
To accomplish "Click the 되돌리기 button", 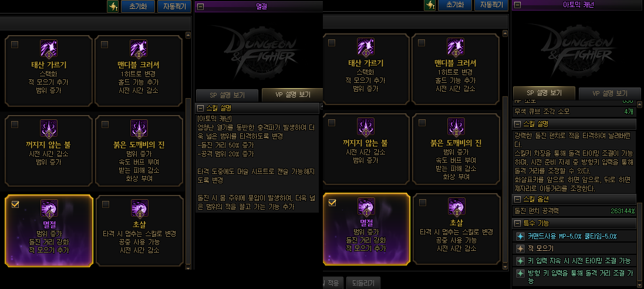I will (363, 283).
